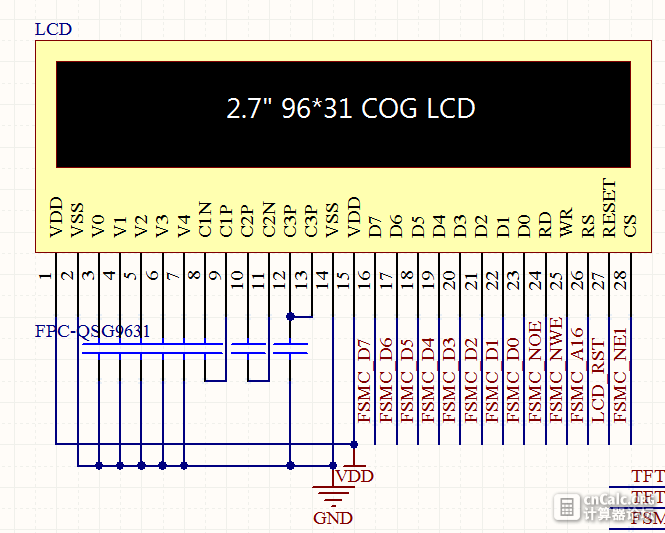Select the LCD component designator label
Screen dimensions: 665x533
point(53,29)
